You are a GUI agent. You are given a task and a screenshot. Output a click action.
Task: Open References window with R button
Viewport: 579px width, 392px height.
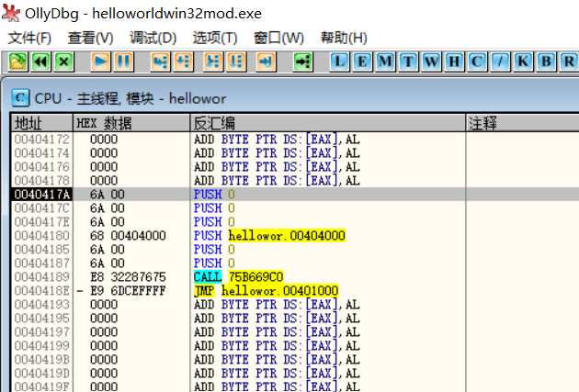(x=569, y=62)
